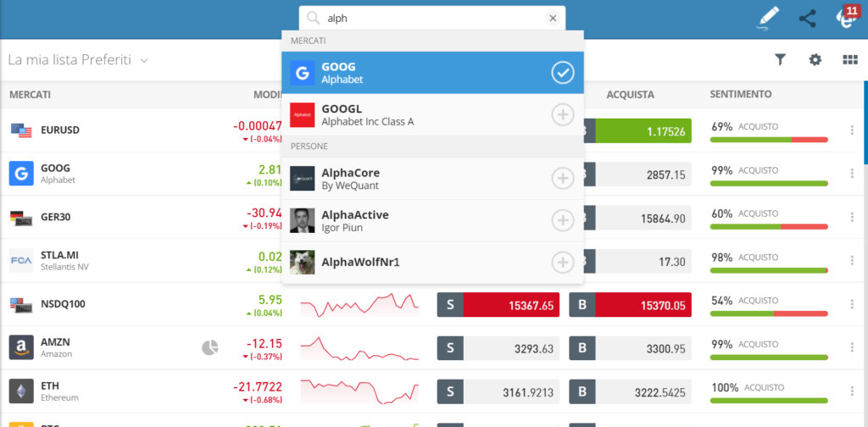Image resolution: width=868 pixels, height=427 pixels.
Task: Click AMZN change value -12.15
Action: (264, 343)
